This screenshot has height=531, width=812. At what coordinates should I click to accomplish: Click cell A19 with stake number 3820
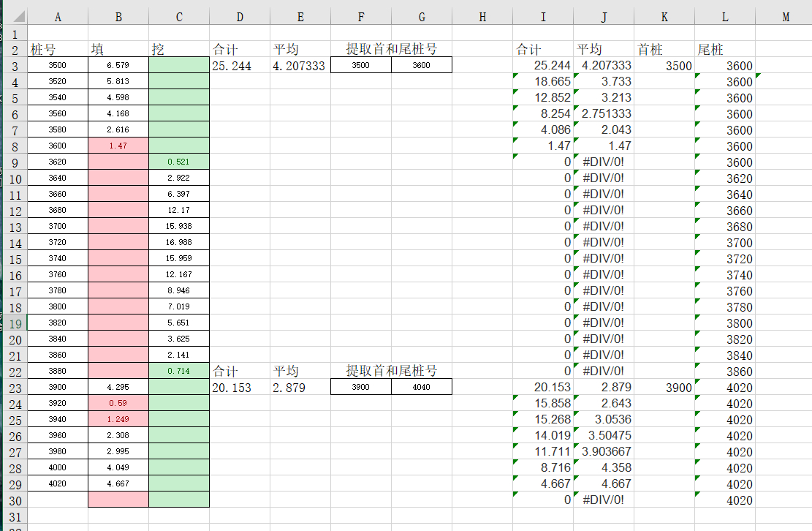[x=58, y=323]
